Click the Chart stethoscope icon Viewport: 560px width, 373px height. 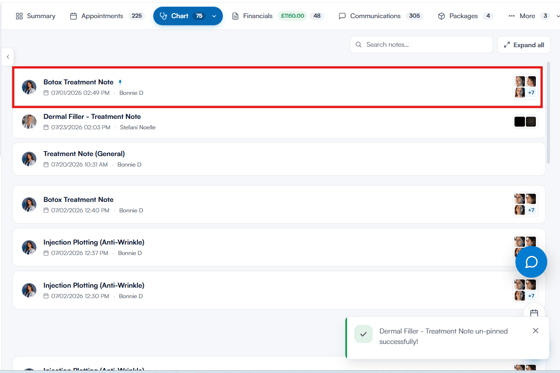point(163,16)
